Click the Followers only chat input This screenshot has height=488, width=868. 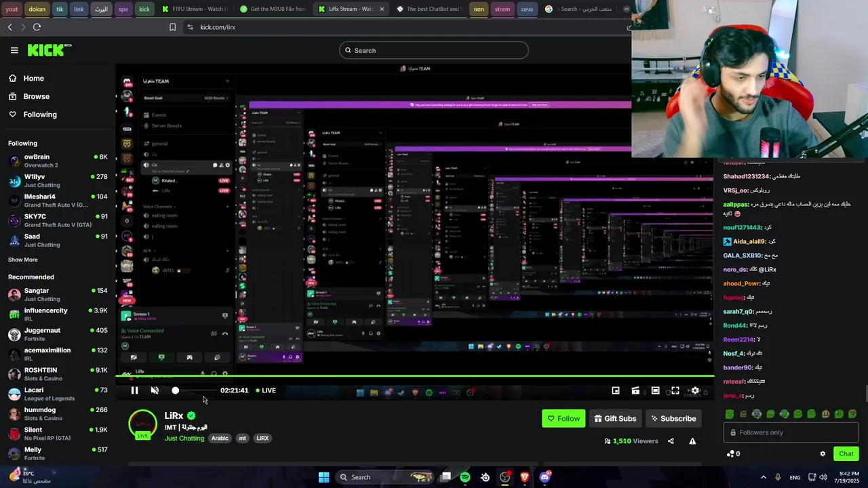(x=791, y=432)
